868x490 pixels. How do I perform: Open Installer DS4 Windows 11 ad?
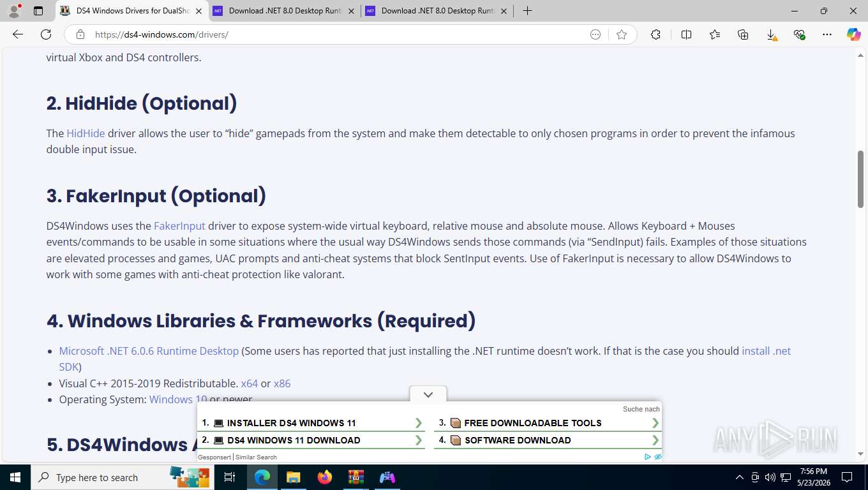312,423
